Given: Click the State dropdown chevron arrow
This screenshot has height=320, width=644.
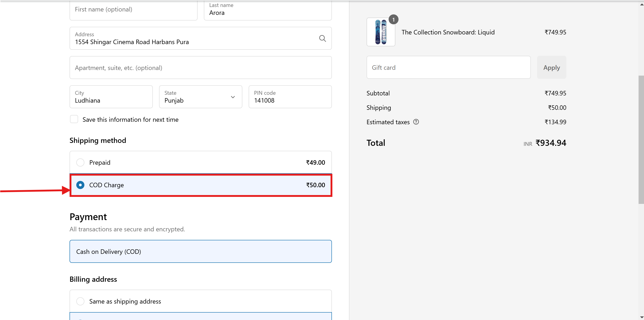Looking at the screenshot, I should click(x=233, y=97).
